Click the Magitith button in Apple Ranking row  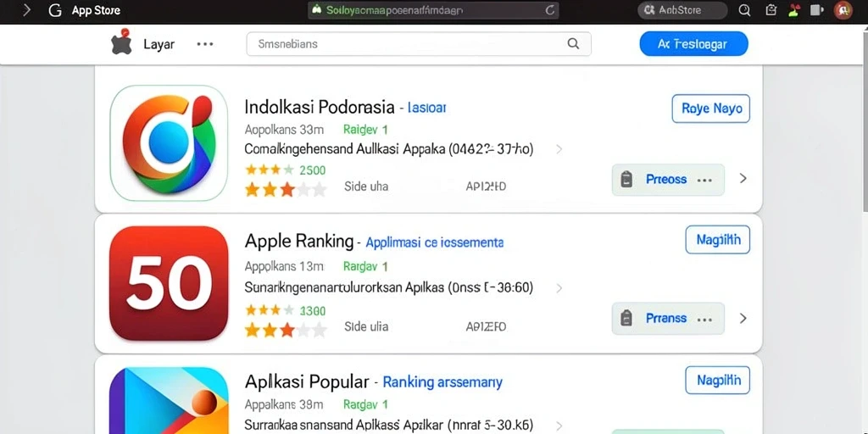click(x=717, y=240)
